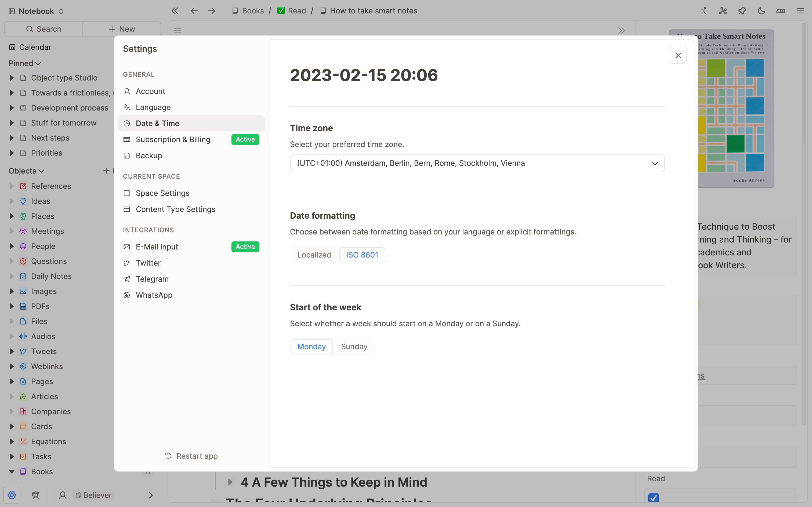Click the graduation cap learning icon
812x507 pixels.
35,495
